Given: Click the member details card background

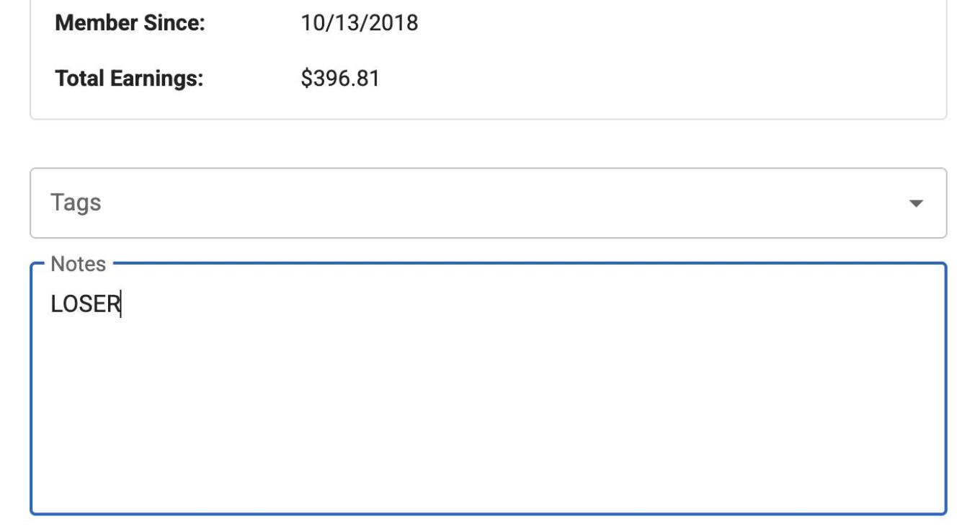Looking at the screenshot, I should click(649, 50).
